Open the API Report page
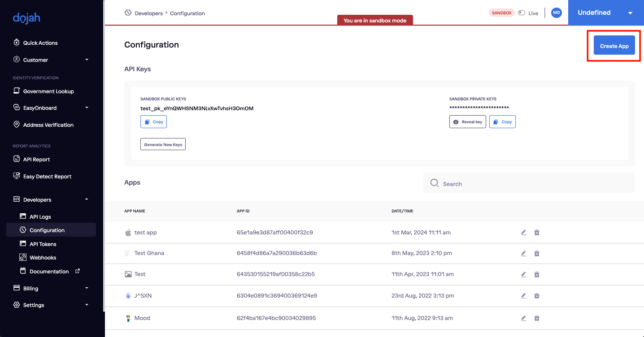Screen dimensions: 644x337 pyautogui.click(x=36, y=160)
